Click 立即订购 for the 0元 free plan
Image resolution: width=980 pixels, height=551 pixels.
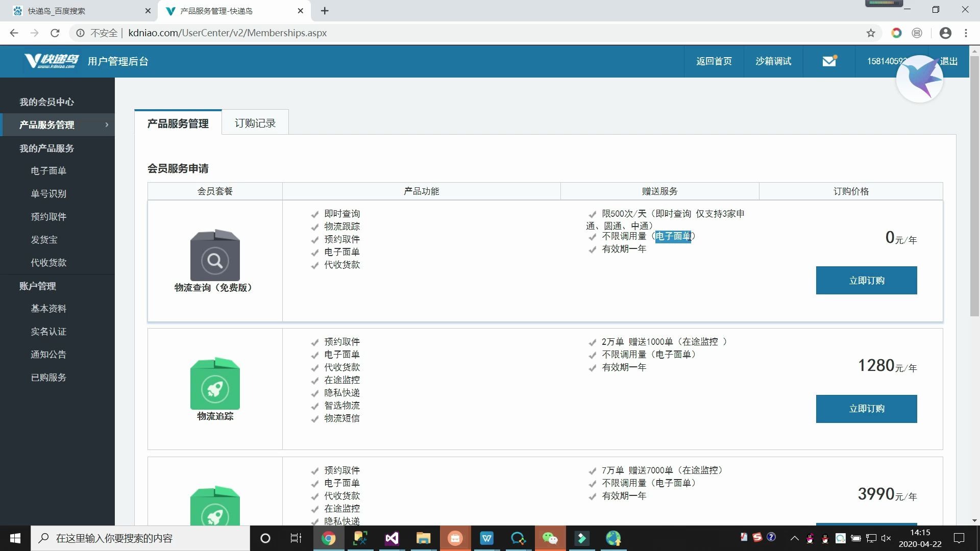coord(866,280)
